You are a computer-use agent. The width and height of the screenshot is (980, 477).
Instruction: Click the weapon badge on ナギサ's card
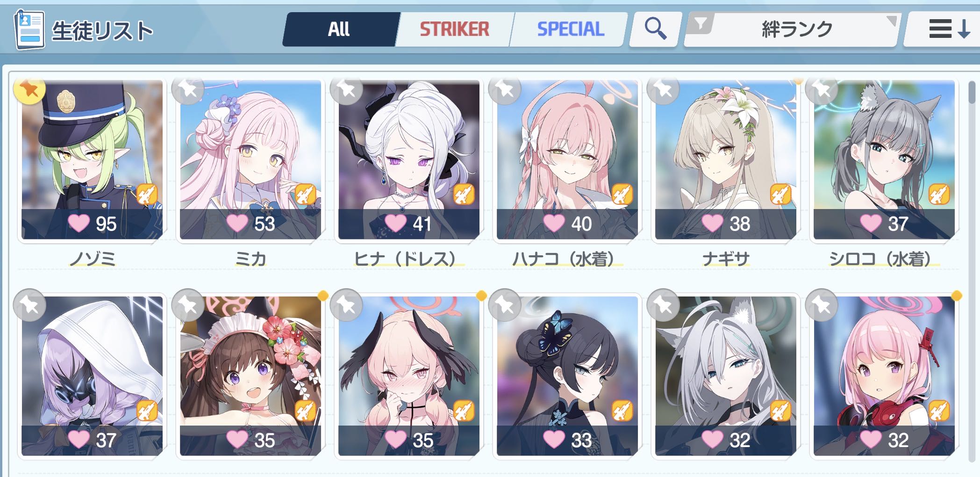coord(780,195)
